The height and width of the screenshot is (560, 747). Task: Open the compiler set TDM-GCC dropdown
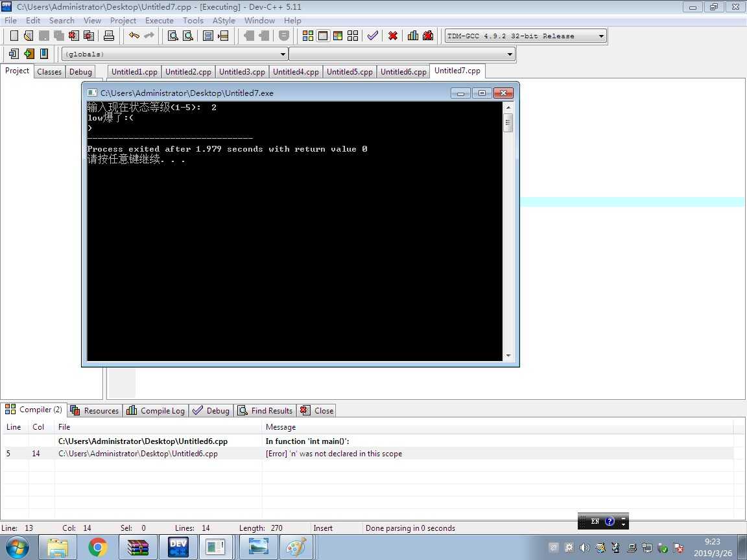tap(601, 36)
